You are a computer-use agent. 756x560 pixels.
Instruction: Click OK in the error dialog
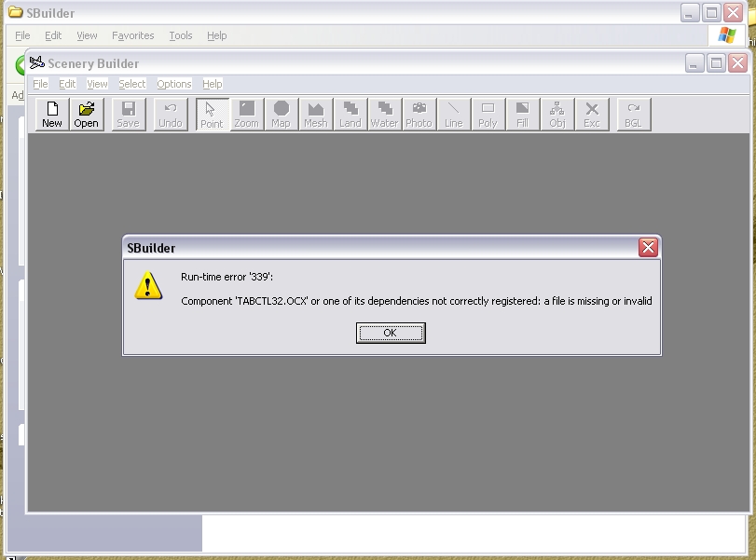(x=391, y=333)
